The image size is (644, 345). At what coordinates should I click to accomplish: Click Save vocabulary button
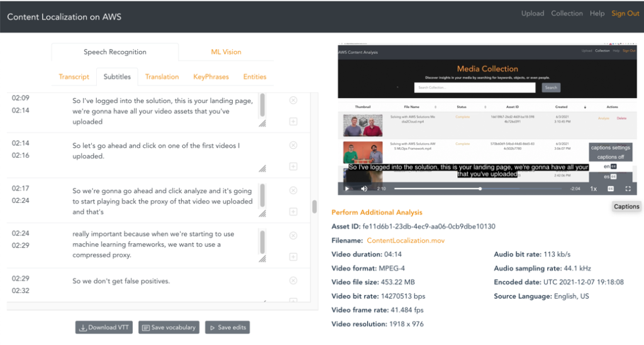pyautogui.click(x=169, y=327)
